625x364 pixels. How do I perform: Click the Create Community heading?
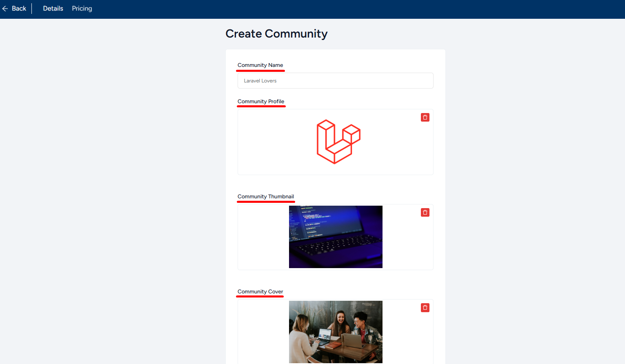[276, 34]
